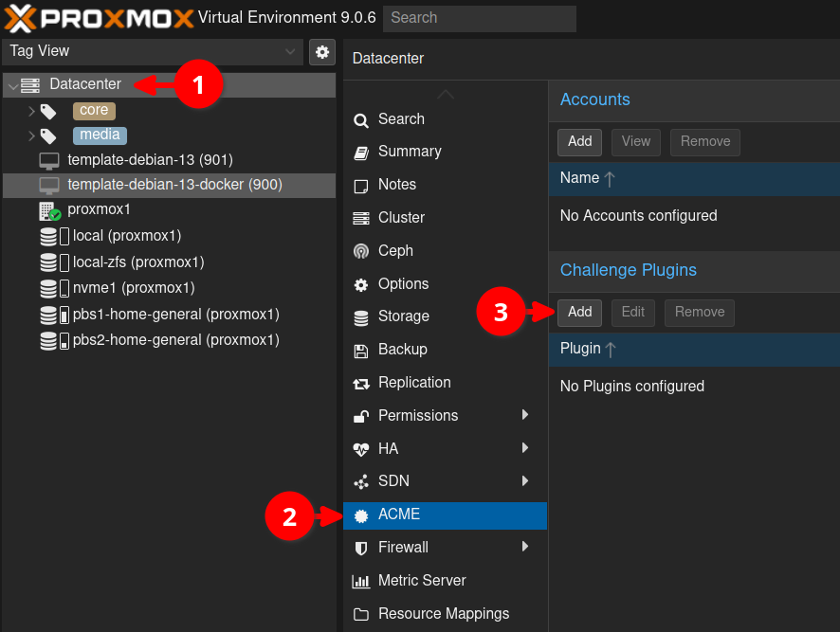Click Remove under Accounts

point(705,142)
